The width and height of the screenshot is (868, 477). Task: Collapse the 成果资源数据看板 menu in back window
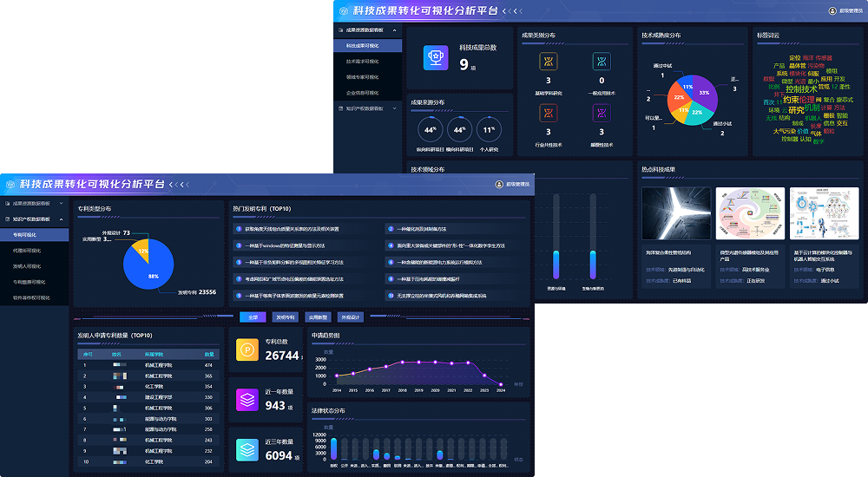[x=395, y=30]
